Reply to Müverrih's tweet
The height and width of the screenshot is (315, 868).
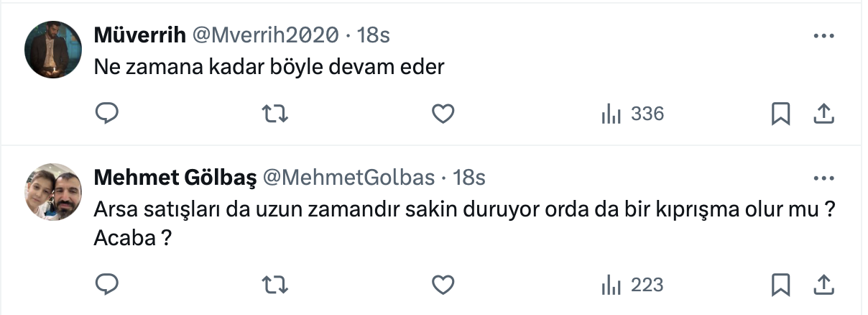tap(106, 114)
